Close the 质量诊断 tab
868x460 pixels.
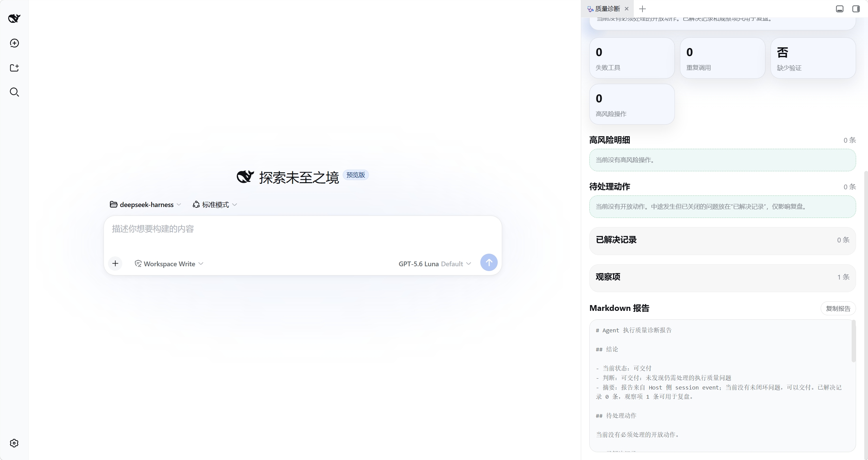pyautogui.click(x=626, y=9)
